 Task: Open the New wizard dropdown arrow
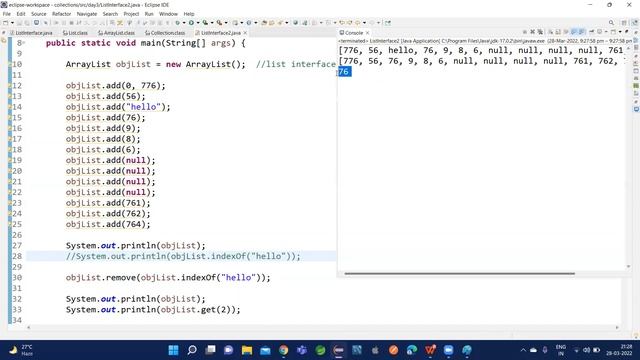coord(12,23)
